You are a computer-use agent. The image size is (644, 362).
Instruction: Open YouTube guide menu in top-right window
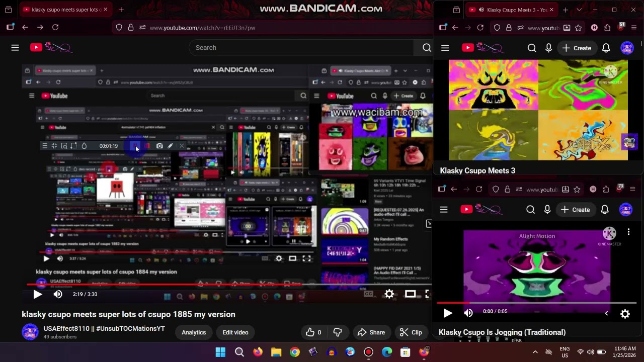(x=445, y=48)
